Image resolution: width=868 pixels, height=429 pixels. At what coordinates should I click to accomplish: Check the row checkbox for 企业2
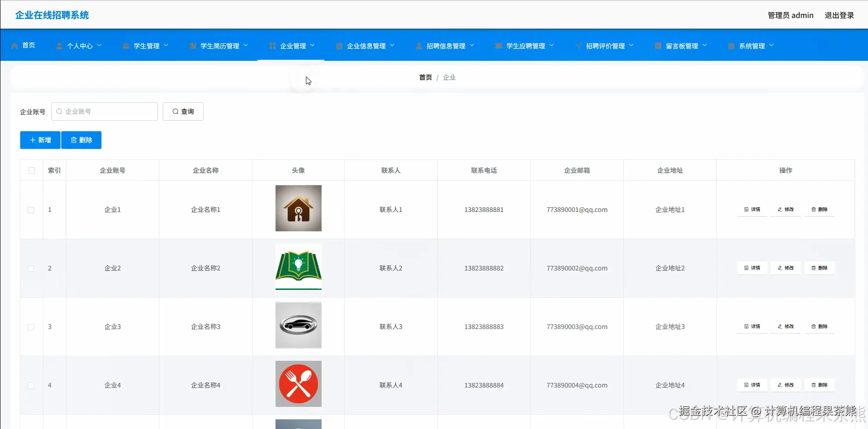pos(31,269)
